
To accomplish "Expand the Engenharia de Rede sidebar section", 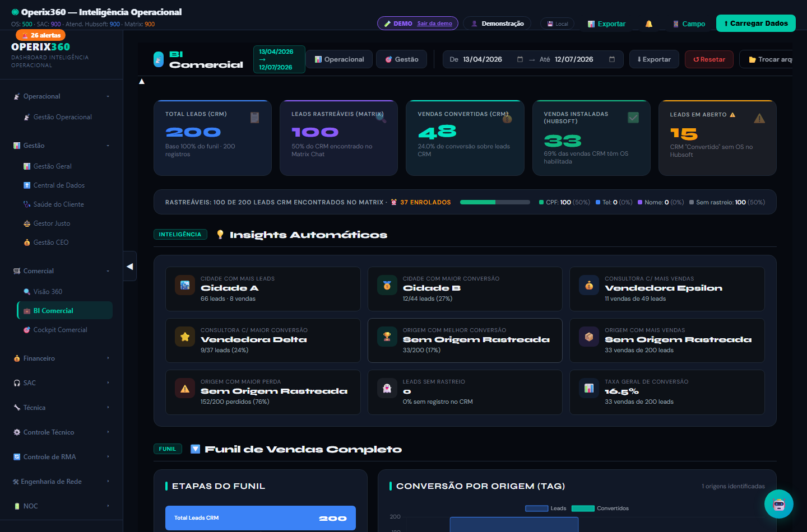I will [62, 482].
